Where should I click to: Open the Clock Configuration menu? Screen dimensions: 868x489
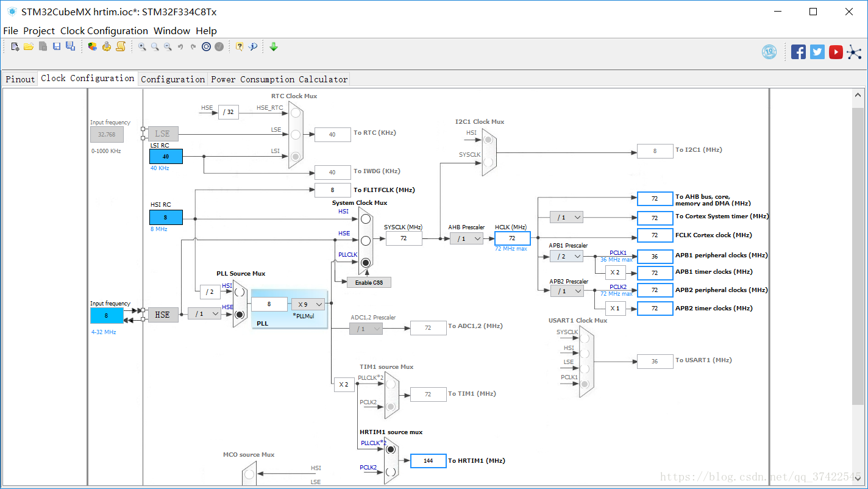pos(104,30)
